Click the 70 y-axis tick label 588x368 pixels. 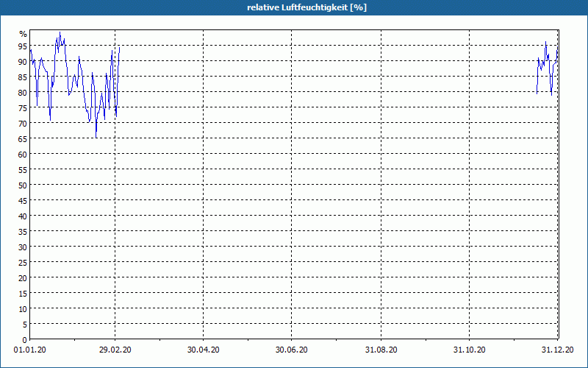click(x=23, y=124)
